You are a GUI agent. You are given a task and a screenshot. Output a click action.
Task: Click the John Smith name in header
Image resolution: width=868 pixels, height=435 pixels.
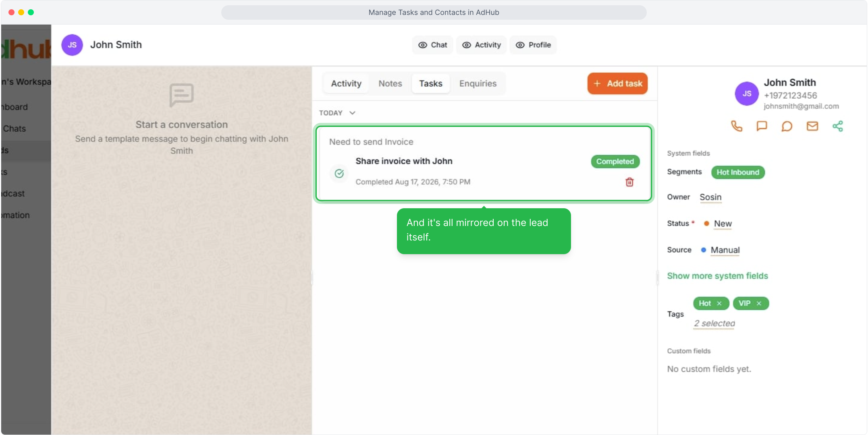[x=116, y=45]
